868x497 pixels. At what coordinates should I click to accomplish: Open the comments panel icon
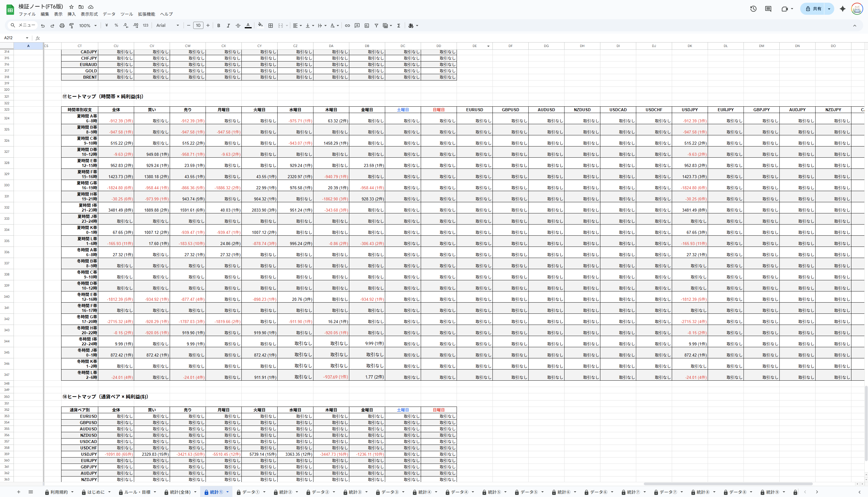[768, 9]
